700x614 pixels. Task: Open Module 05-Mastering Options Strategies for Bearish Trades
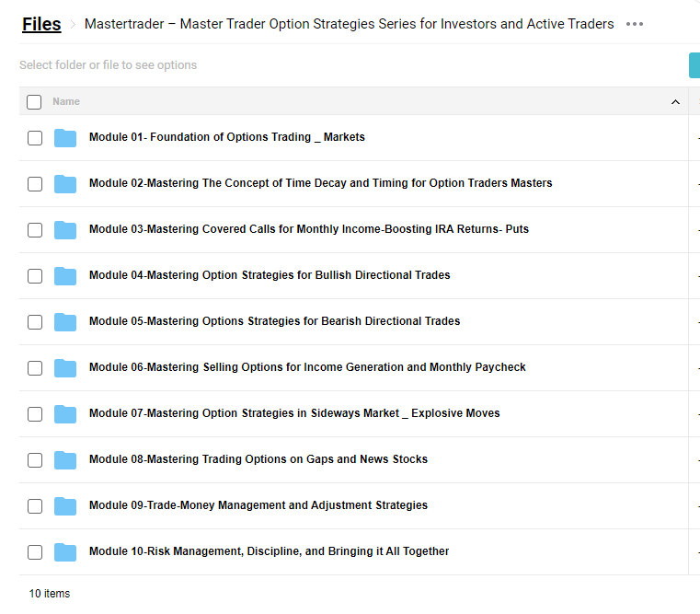click(274, 321)
